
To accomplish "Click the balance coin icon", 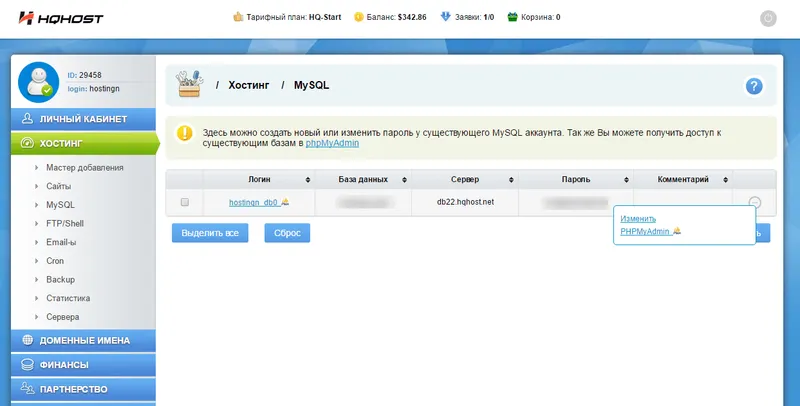I will coord(359,17).
